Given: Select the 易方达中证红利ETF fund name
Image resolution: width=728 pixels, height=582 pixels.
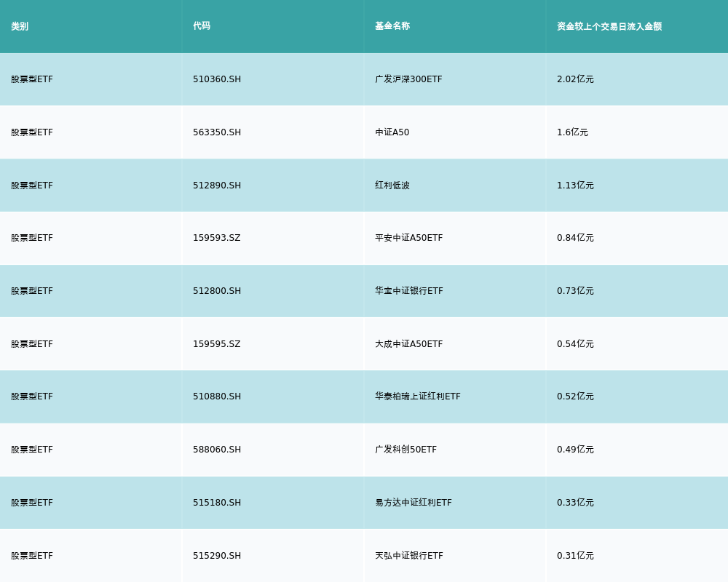Looking at the screenshot, I should [x=413, y=503].
